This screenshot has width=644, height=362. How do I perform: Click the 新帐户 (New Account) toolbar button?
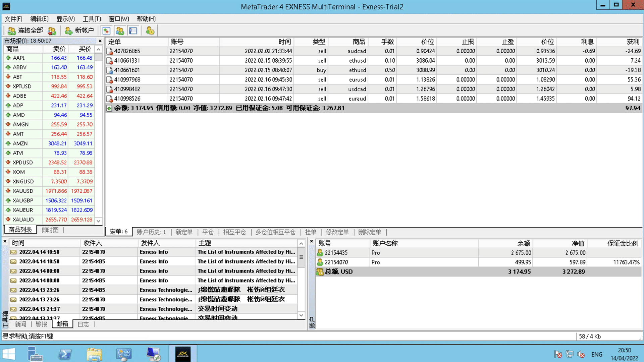click(79, 31)
